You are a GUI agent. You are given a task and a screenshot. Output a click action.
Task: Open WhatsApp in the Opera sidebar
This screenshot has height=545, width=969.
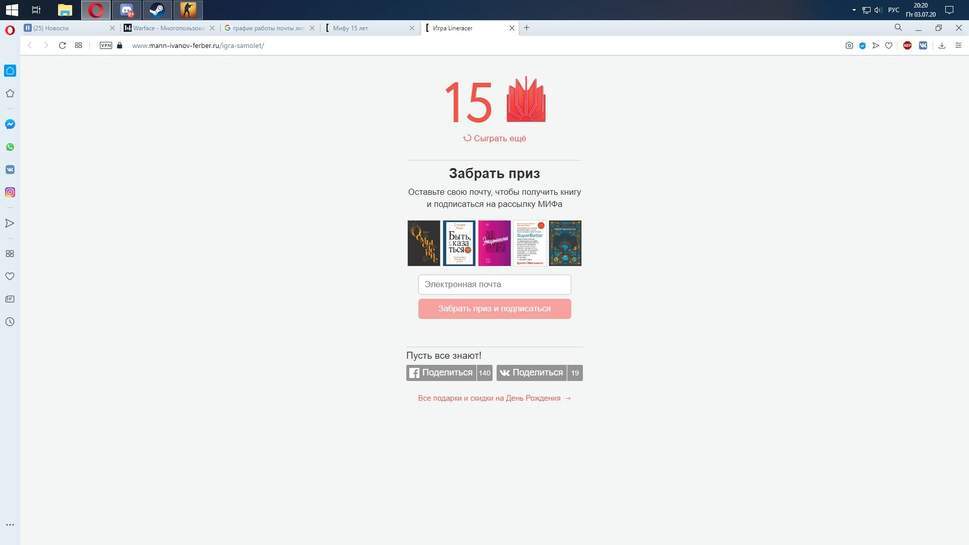[x=10, y=147]
